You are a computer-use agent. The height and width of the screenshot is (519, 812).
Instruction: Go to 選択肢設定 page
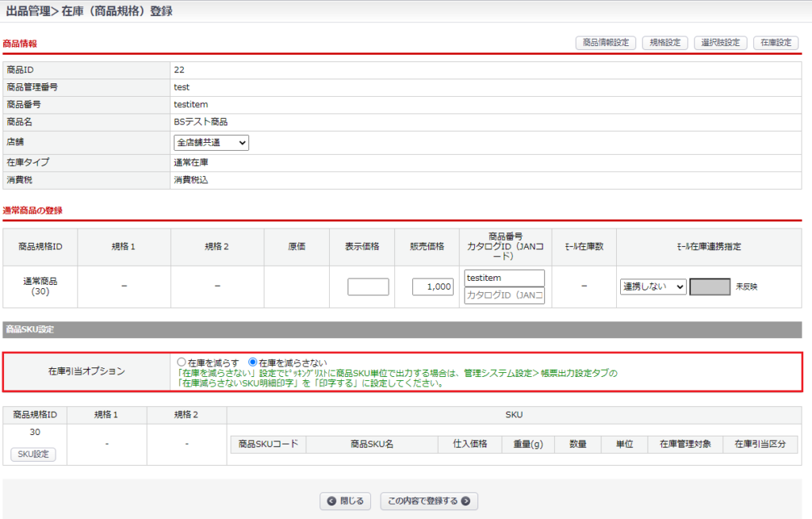point(720,43)
